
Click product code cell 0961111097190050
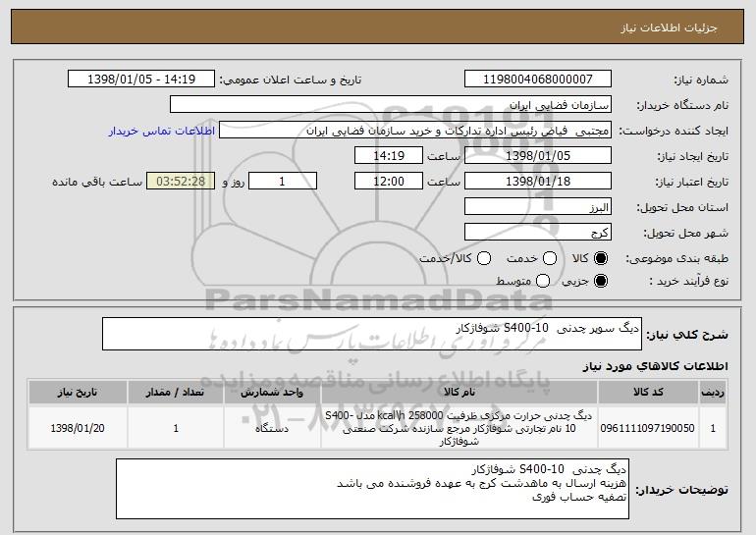click(x=648, y=428)
